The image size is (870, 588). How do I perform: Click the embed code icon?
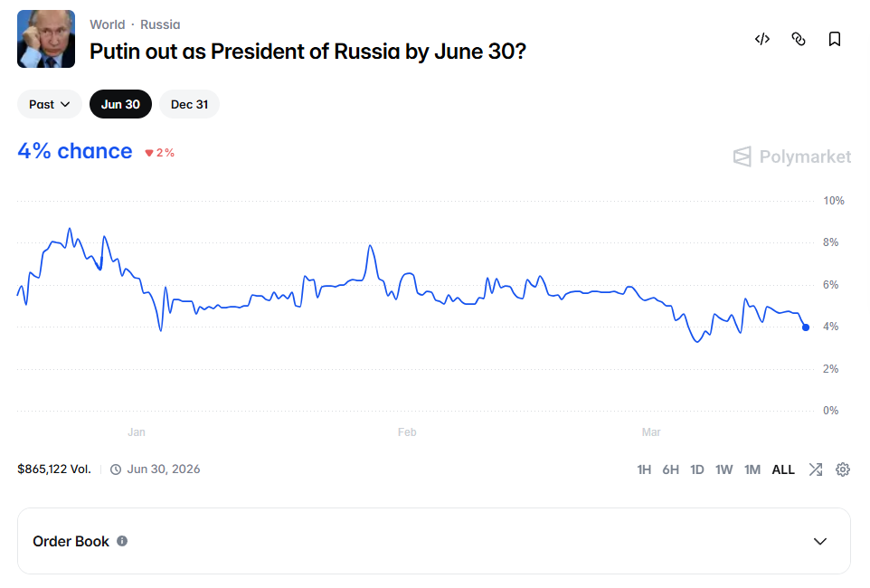tap(762, 39)
